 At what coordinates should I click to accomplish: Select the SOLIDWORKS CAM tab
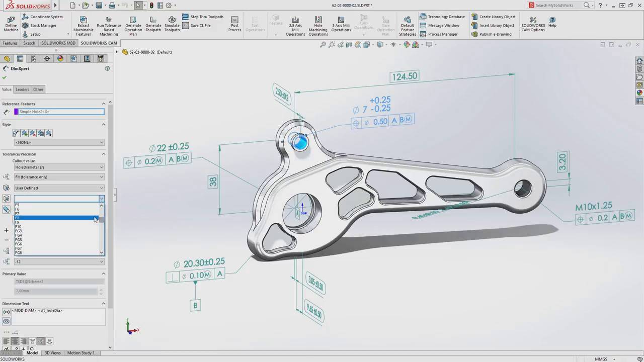[x=99, y=43]
